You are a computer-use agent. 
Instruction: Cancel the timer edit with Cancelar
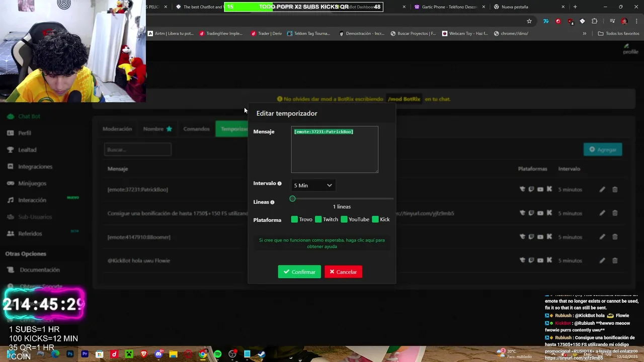click(343, 272)
